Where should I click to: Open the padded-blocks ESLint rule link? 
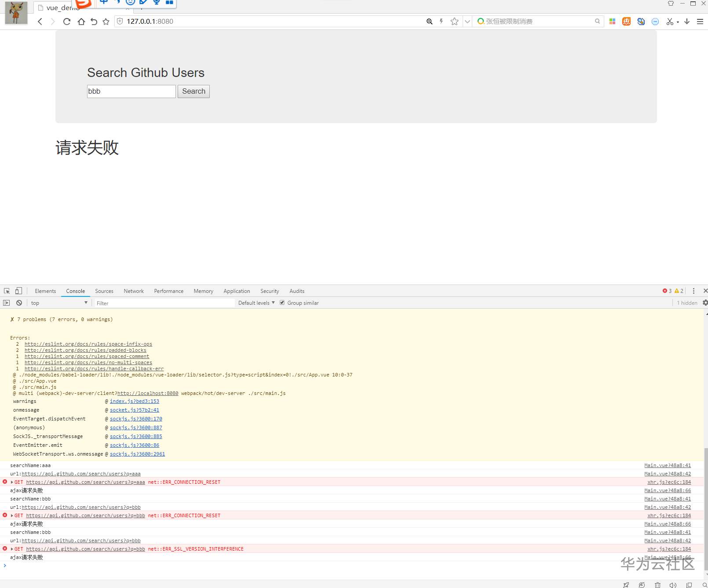click(x=85, y=351)
